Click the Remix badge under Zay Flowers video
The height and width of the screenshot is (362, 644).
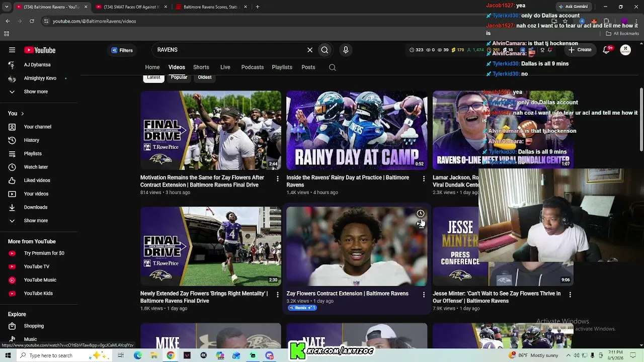pos(302,308)
